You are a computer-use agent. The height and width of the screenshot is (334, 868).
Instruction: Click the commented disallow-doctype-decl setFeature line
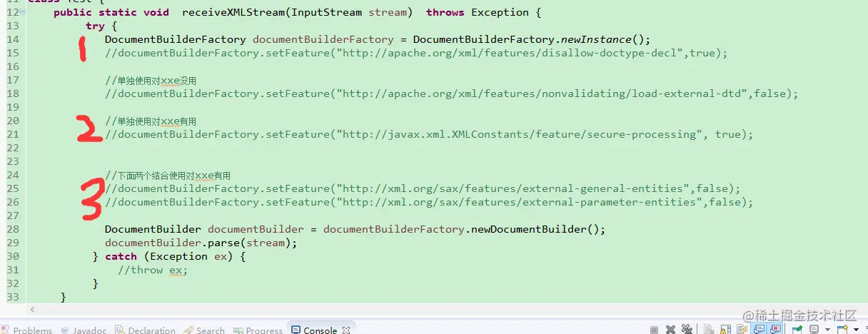[x=416, y=53]
